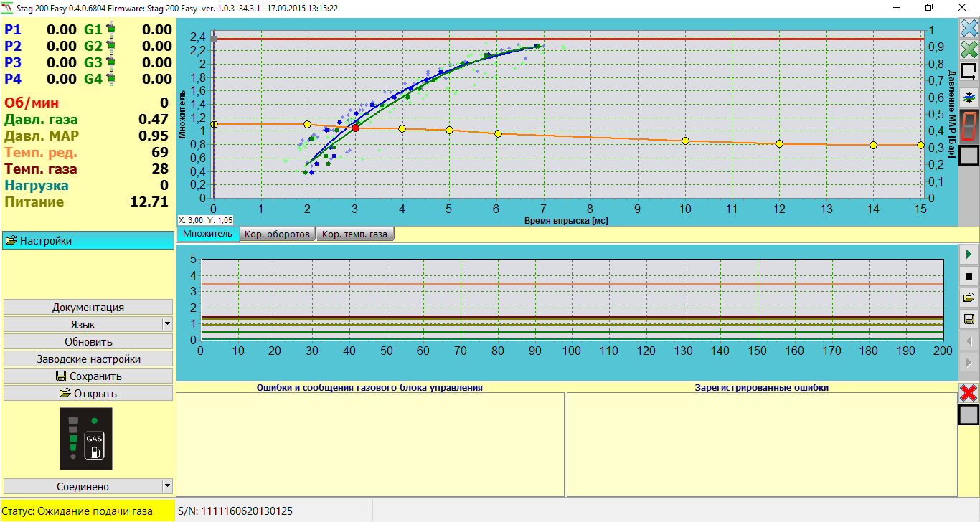Switch to the Кор. темп. газа tab
The height and width of the screenshot is (522, 980).
pos(354,234)
